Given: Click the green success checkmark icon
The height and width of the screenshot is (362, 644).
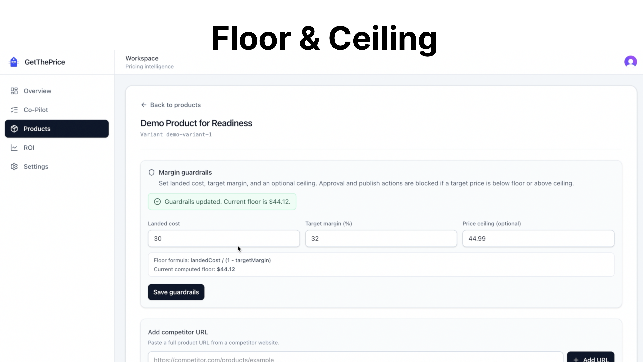Looking at the screenshot, I should pos(157,202).
